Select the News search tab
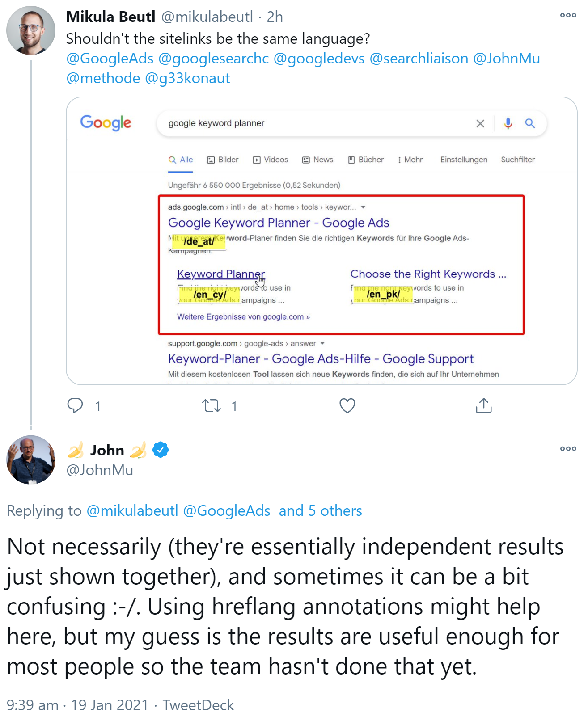The width and height of the screenshot is (588, 721). pyautogui.click(x=318, y=160)
